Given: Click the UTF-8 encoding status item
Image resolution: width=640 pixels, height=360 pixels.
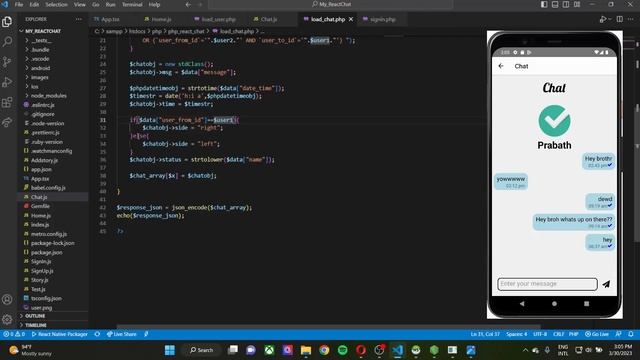Looking at the screenshot, I should [540, 334].
